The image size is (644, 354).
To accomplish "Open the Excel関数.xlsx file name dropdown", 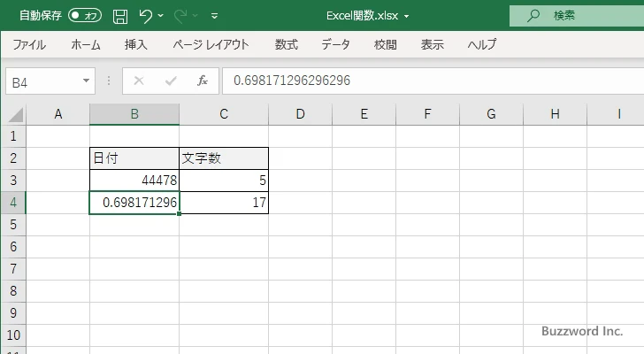I will point(406,17).
